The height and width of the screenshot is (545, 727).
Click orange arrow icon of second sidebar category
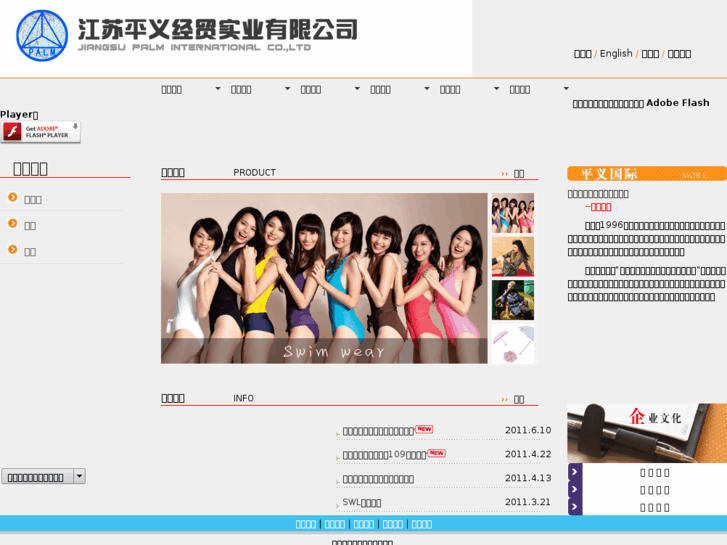pyautogui.click(x=13, y=223)
